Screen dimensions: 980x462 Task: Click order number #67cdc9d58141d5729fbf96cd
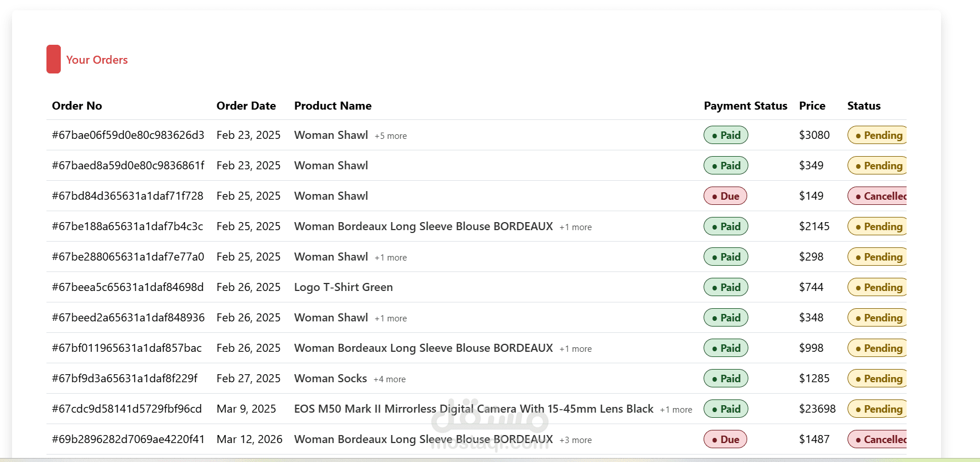[127, 409]
